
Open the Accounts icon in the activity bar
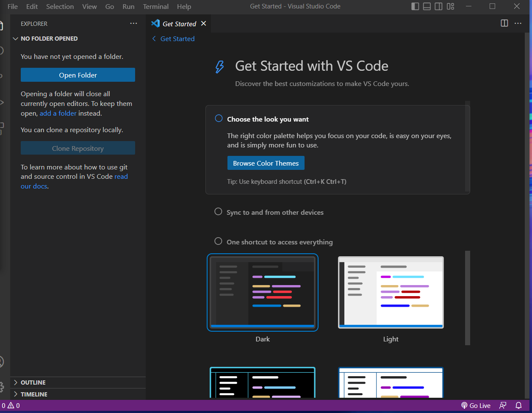click(x=2, y=361)
